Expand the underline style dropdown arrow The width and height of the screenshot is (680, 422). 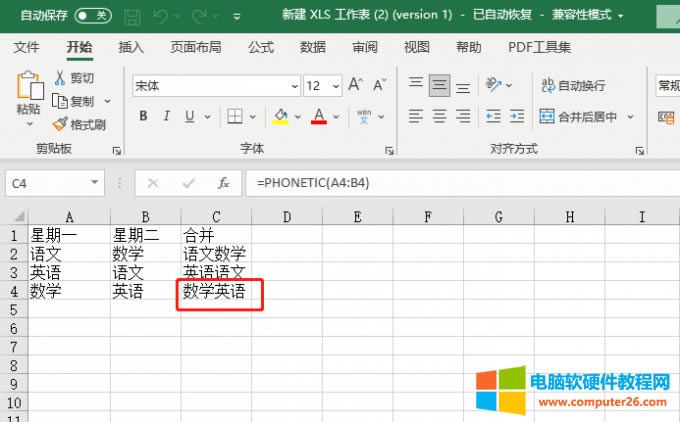pos(207,117)
